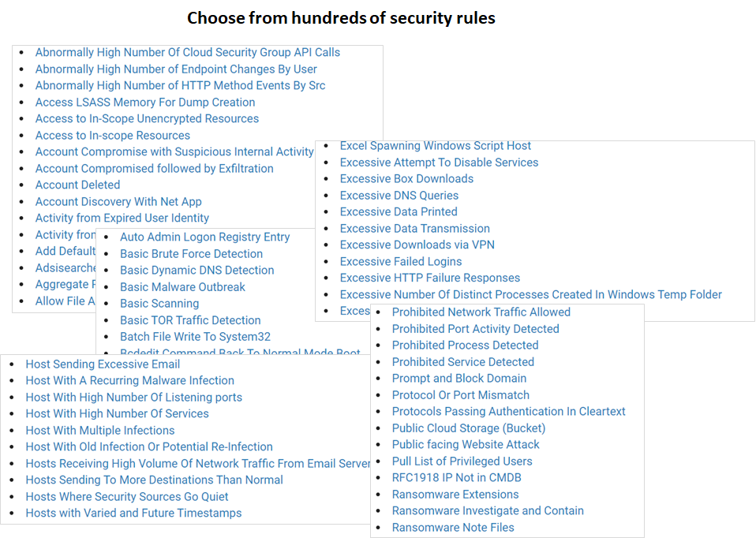Open Basic Malware Outbreak link
This screenshot has height=538, width=756.
coord(182,287)
